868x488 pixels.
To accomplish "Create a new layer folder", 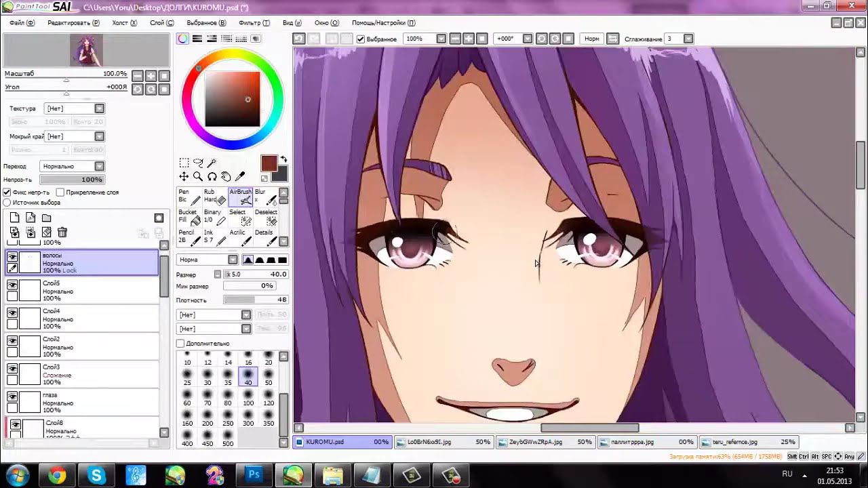I will click(46, 218).
